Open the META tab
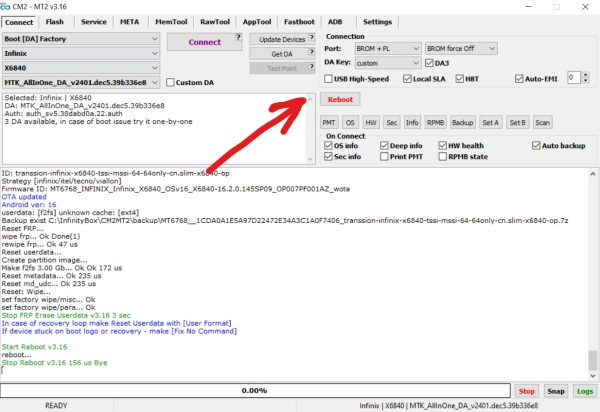 pyautogui.click(x=129, y=22)
